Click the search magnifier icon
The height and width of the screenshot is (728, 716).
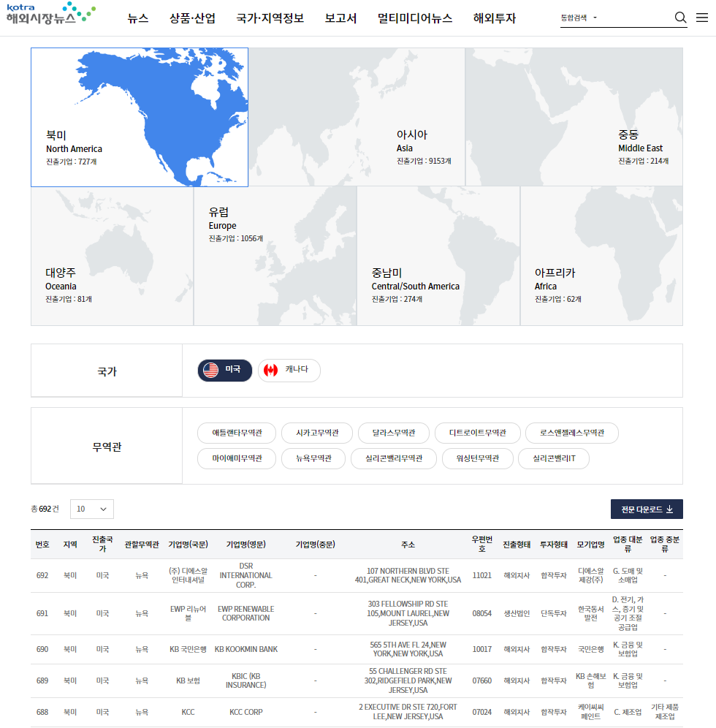point(680,18)
